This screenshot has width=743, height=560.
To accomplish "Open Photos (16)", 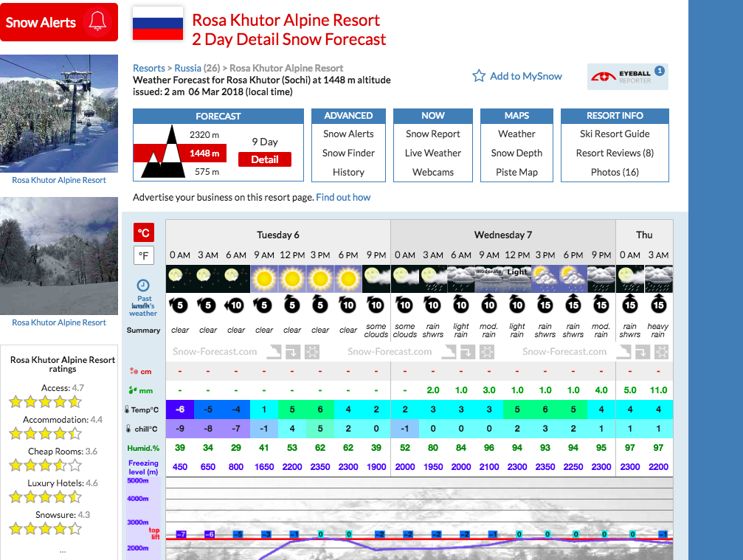I will click(x=615, y=173).
